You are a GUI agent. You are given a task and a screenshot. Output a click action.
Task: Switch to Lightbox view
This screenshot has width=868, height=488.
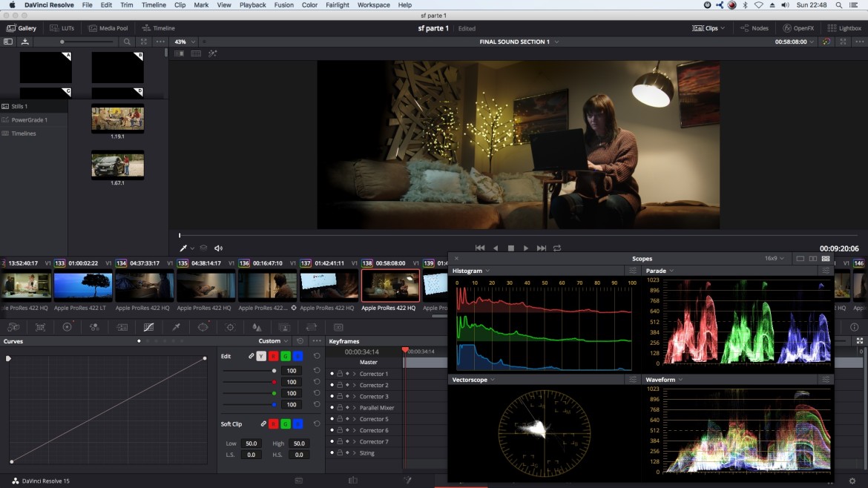[844, 28]
